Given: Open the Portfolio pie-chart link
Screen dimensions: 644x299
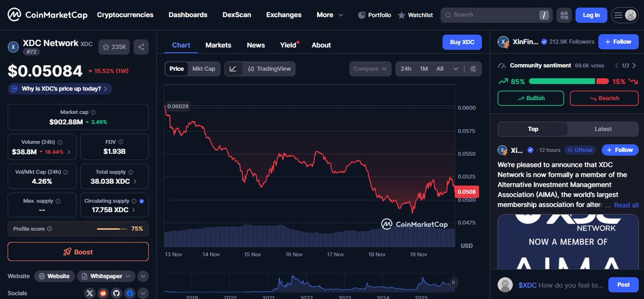Looking at the screenshot, I should click(x=374, y=15).
